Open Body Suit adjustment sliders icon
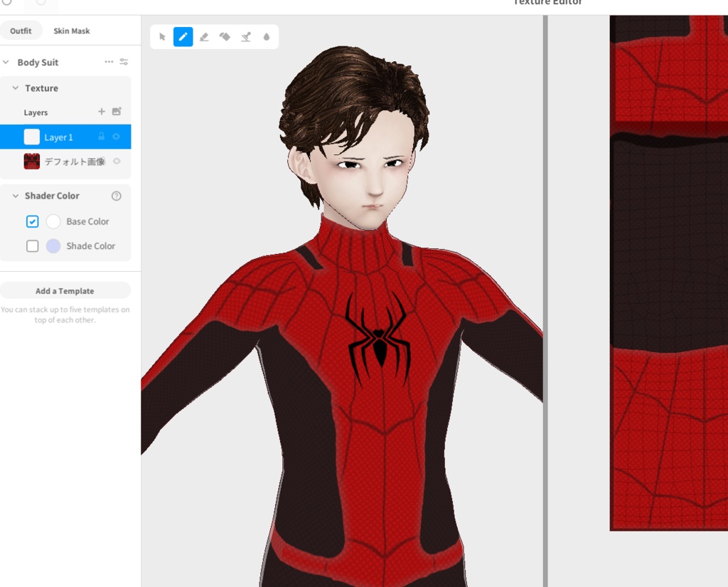Screen dimensions: 728x587 (124, 62)
